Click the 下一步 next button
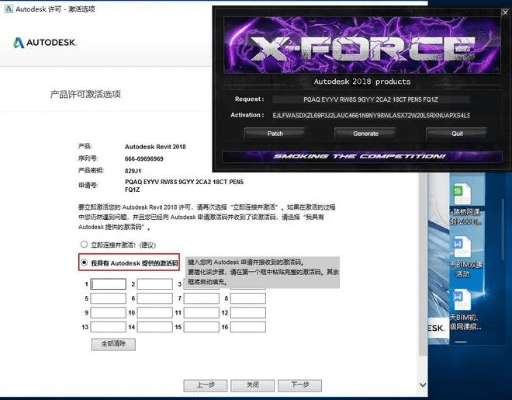This screenshot has width=512, height=400. point(300,385)
